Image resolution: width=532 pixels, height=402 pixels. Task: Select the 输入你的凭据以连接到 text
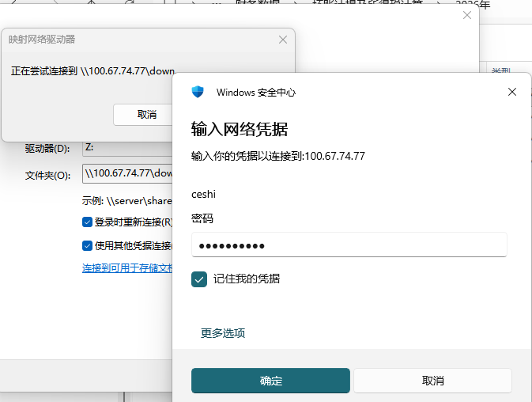point(278,156)
